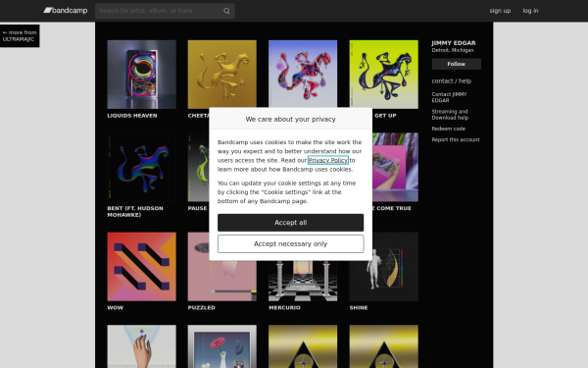Open Streaming and Download help
This screenshot has width=588, height=368.
(450, 115)
